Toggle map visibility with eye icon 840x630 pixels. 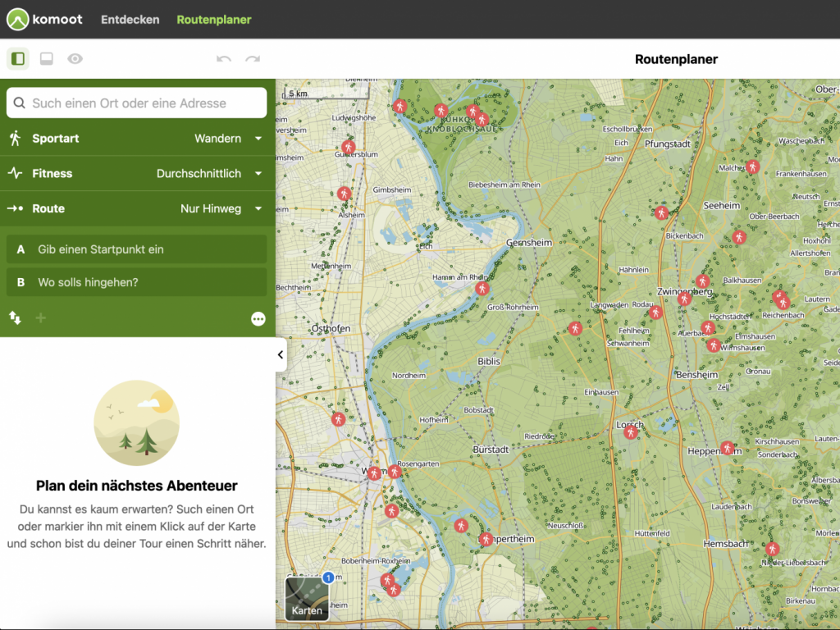pos(75,59)
